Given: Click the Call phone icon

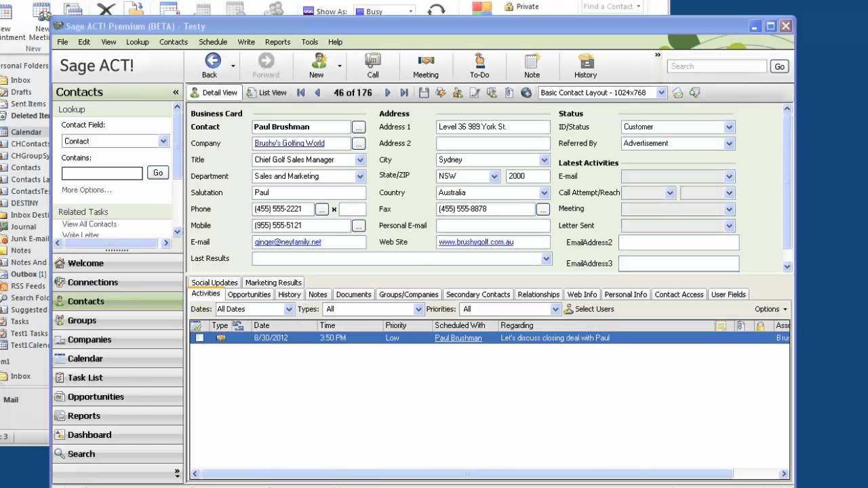Looking at the screenshot, I should point(372,60).
